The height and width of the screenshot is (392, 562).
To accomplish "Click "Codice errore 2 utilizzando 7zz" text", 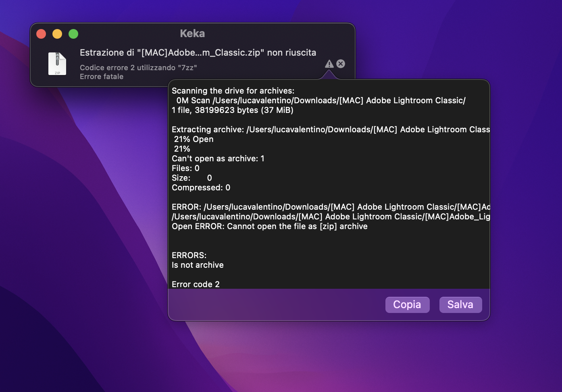I will 138,68.
